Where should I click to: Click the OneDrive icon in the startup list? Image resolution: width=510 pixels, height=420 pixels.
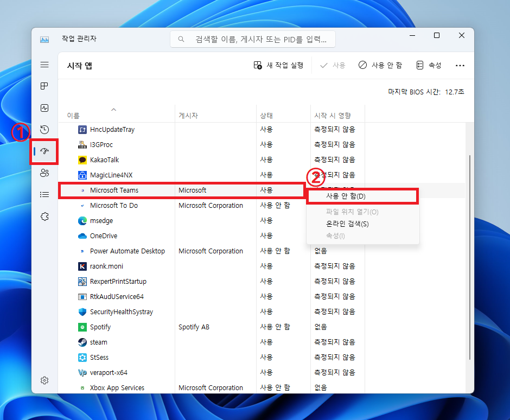tap(82, 236)
